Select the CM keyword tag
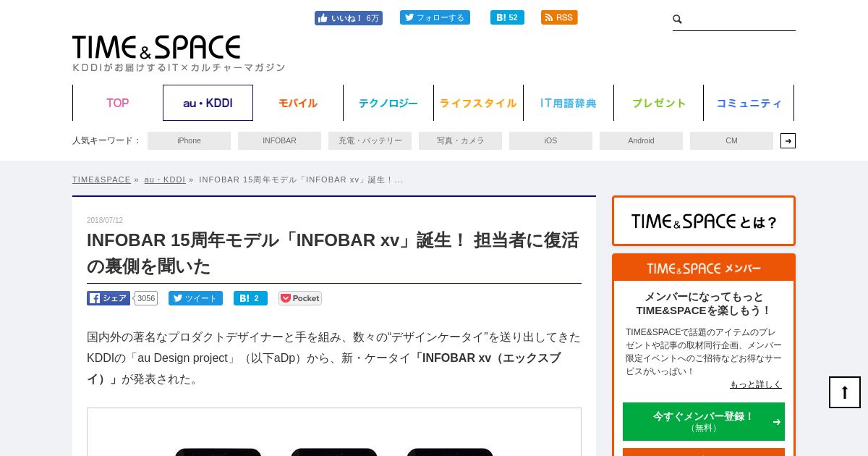The height and width of the screenshot is (456, 868). (731, 140)
